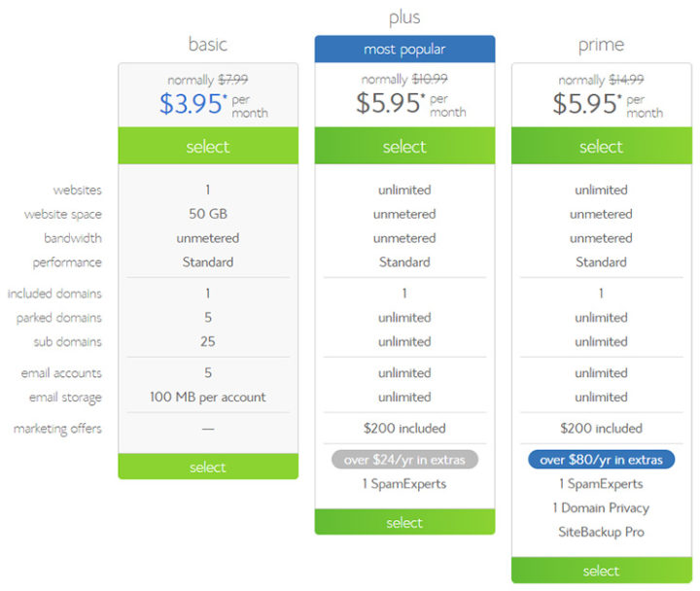Click bottom select button under basic plan

click(x=208, y=467)
